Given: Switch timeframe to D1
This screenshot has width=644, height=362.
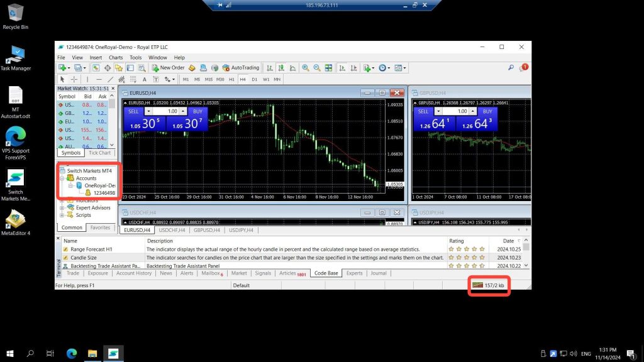Looking at the screenshot, I should point(254,79).
